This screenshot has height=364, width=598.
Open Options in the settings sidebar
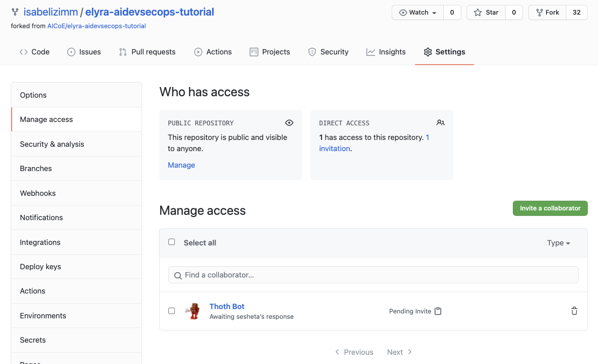[x=76, y=95]
